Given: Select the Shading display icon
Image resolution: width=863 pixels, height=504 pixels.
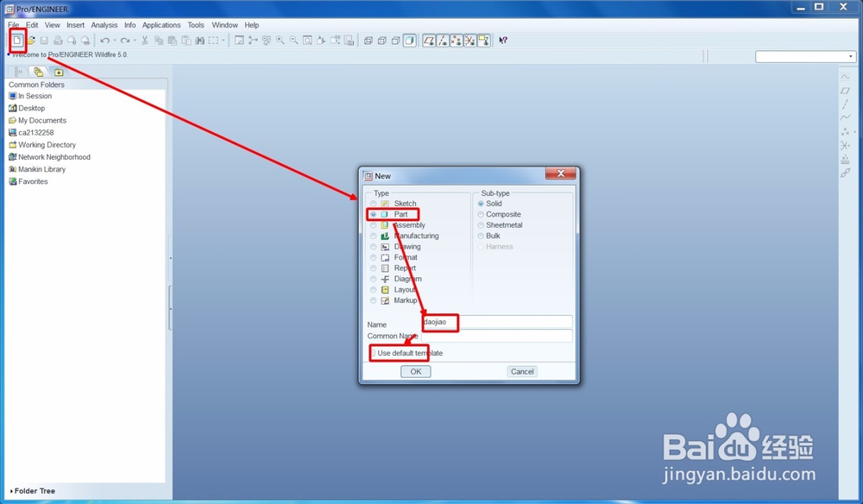Looking at the screenshot, I should coord(409,41).
